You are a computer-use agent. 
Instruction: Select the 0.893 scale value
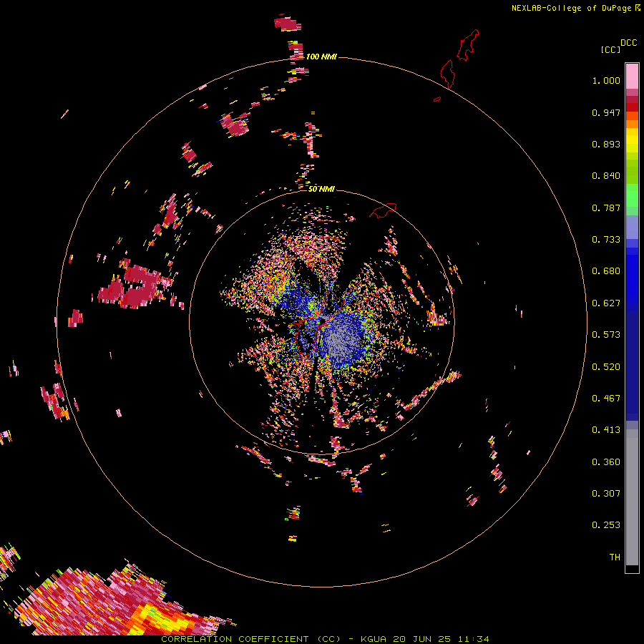606,144
